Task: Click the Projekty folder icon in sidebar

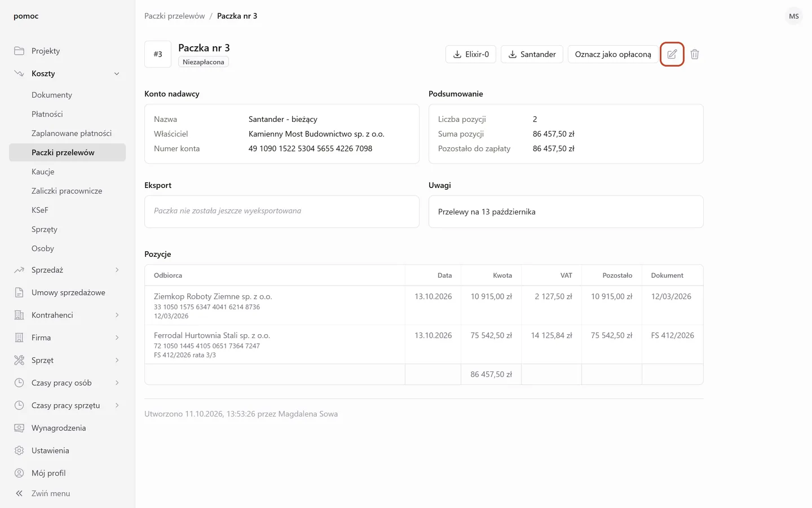Action: click(19, 51)
